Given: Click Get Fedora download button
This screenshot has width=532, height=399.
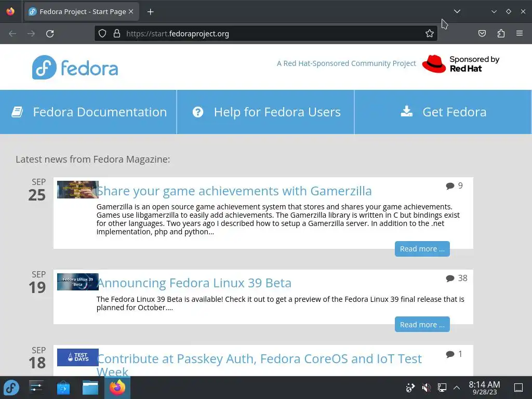Looking at the screenshot, I should pos(443,112).
